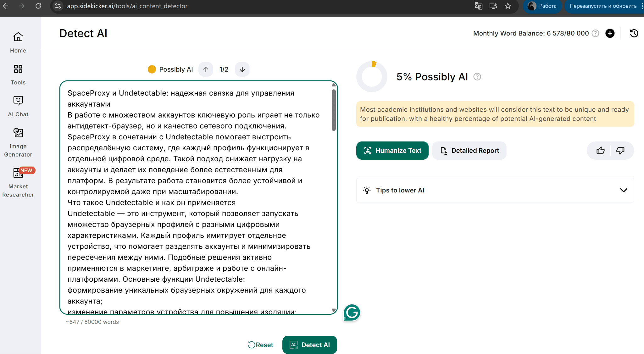Click the plus icon to add words
Screen dimensions: 644x354
pos(610,33)
